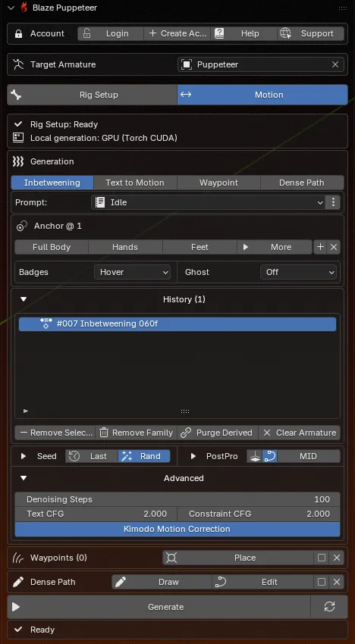Select history item #007 Inbetweening 060f
The image size is (355, 644).
177,324
